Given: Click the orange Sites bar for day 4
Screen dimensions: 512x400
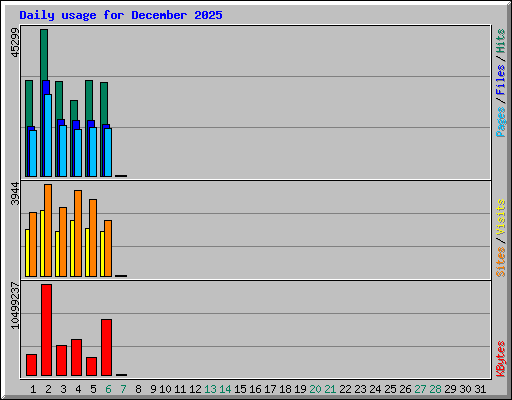Looking at the screenshot, I should pos(78,233).
